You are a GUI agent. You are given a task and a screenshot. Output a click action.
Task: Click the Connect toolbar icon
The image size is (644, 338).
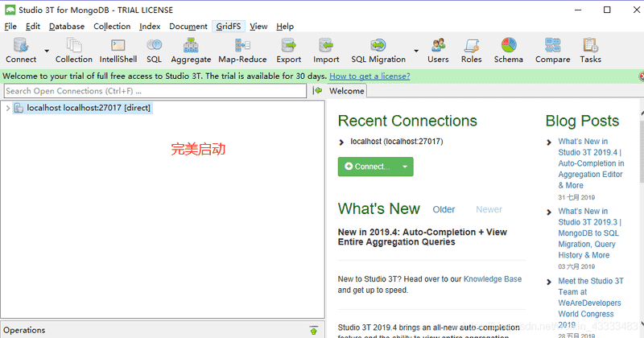(x=21, y=50)
